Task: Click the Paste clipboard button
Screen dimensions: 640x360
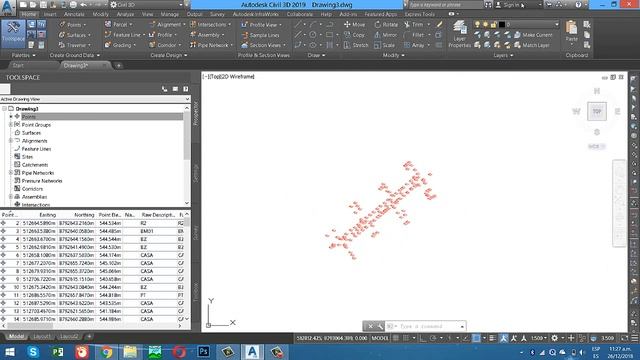Action: click(571, 33)
